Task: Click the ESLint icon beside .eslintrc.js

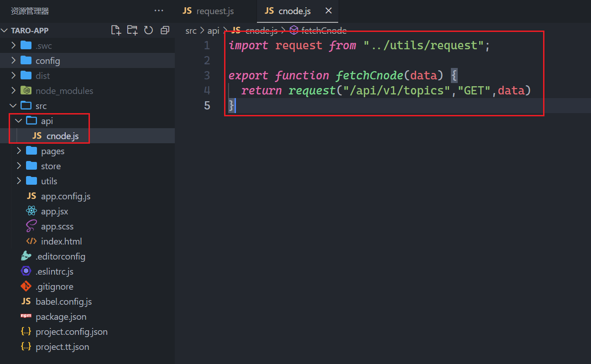Action: pos(26,271)
